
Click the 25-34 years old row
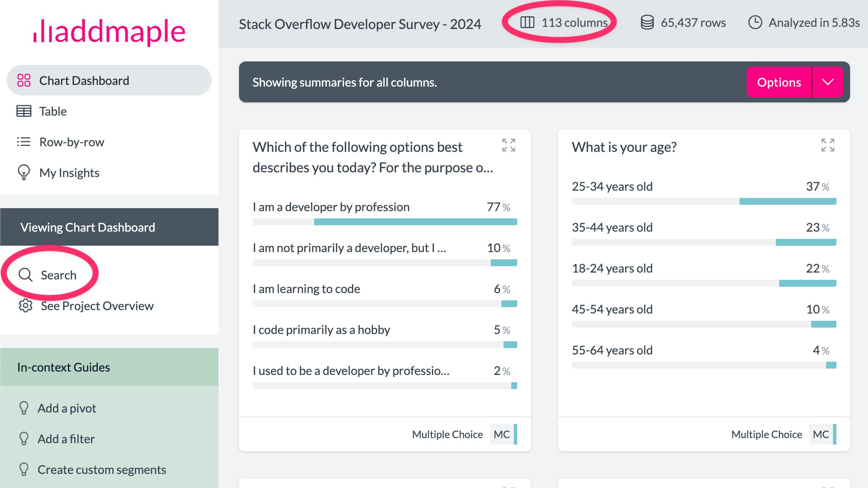tap(704, 193)
